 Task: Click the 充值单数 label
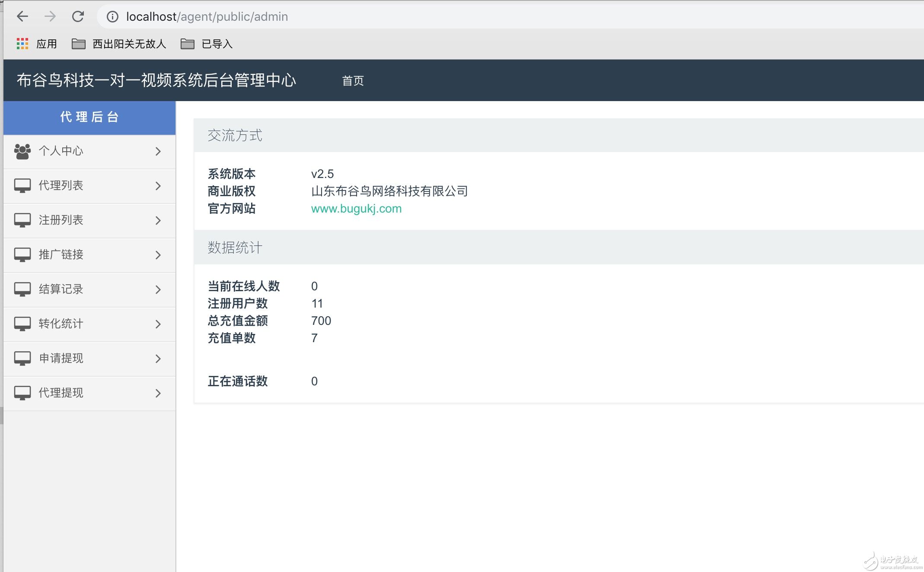[232, 338]
